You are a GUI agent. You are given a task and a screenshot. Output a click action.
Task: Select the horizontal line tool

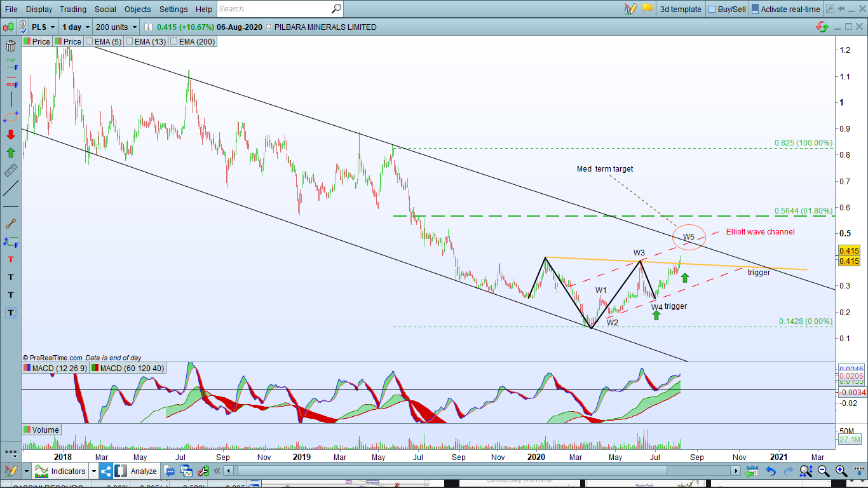click(x=11, y=207)
